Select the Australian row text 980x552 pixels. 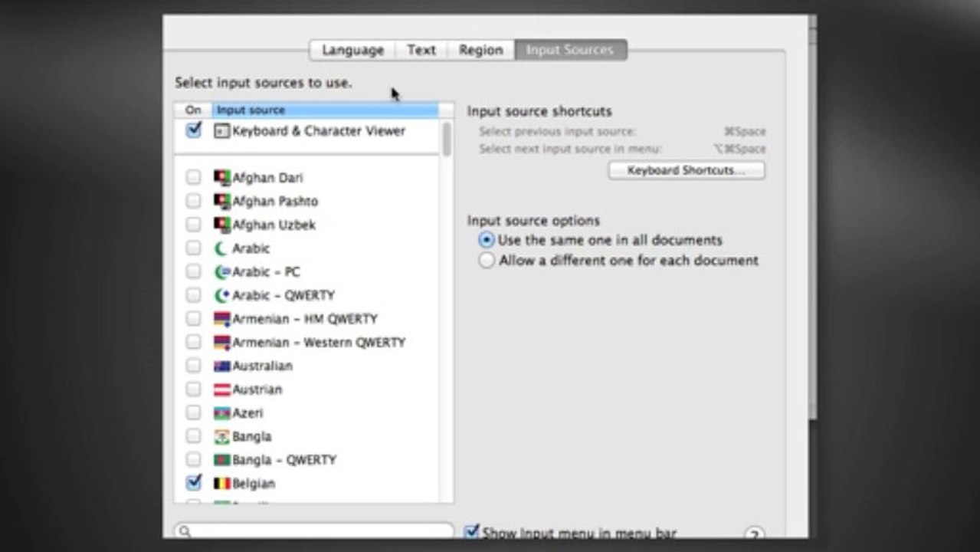263,366
